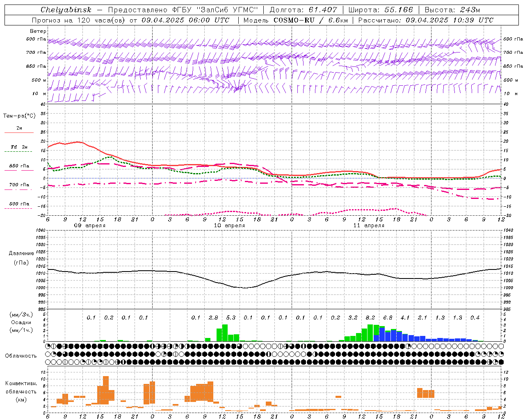Click the 'Широта: 55.166' value
This screenshot has height=420, width=525.
click(381, 10)
